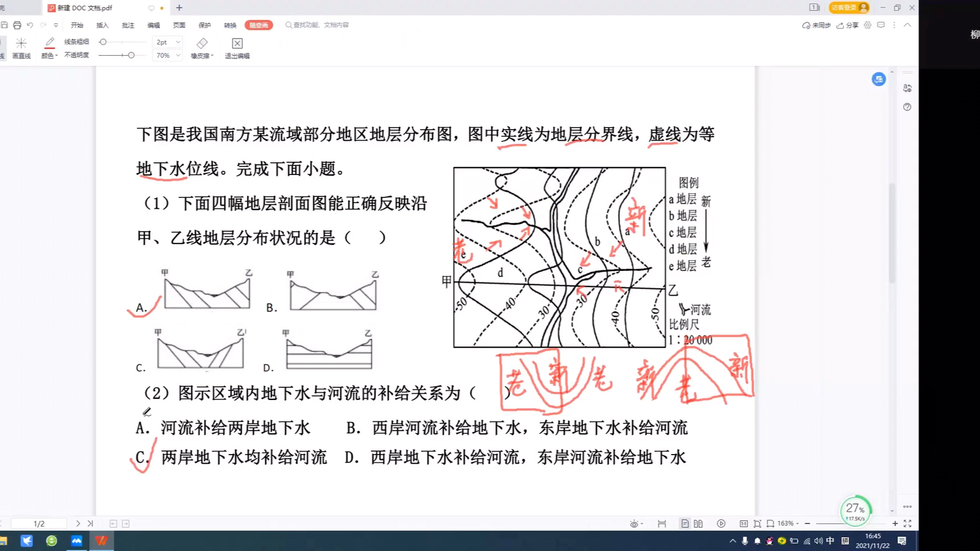Open the 批注 menu tab
The image size is (980, 551).
pyautogui.click(x=128, y=25)
